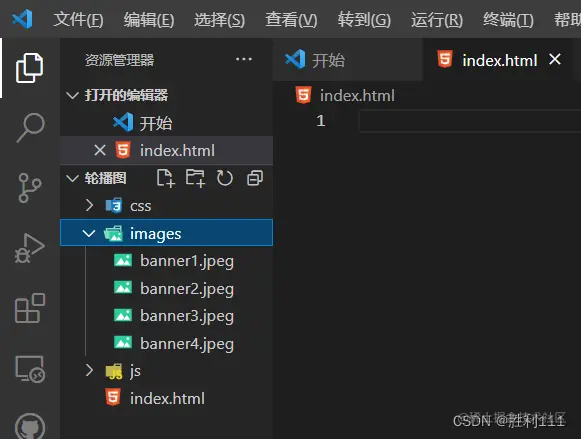Expand the css folder chevron
The height and width of the screenshot is (439, 581).
(x=89, y=205)
